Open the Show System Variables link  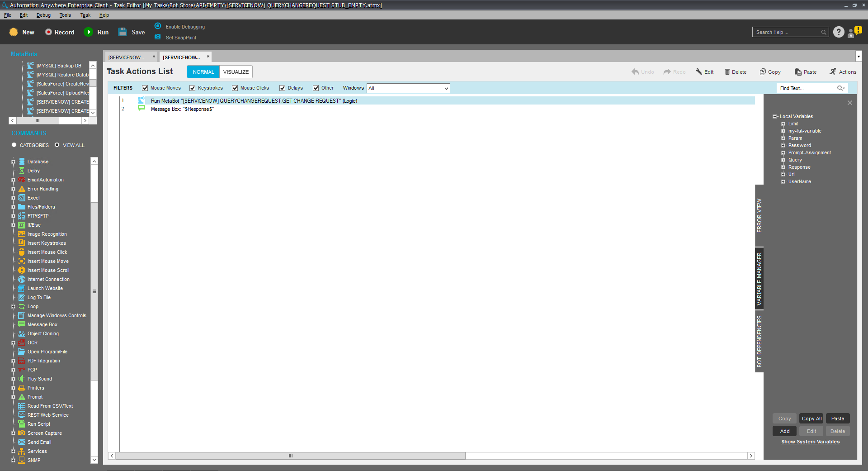tap(811, 442)
